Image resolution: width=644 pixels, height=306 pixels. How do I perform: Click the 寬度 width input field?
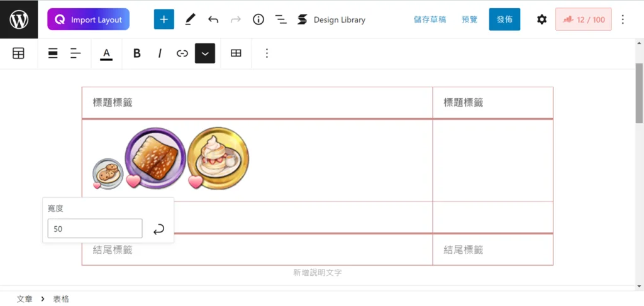(95, 229)
